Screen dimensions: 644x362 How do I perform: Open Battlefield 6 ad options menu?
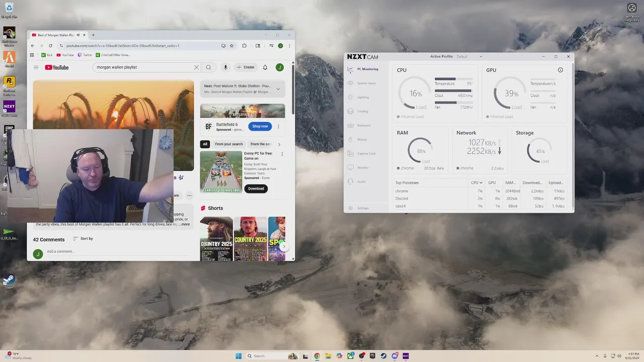(278, 127)
